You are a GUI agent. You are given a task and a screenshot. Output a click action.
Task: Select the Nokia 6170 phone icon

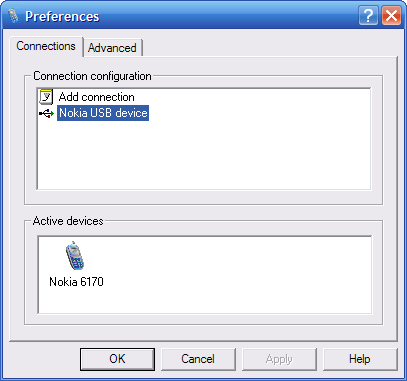coord(75,256)
